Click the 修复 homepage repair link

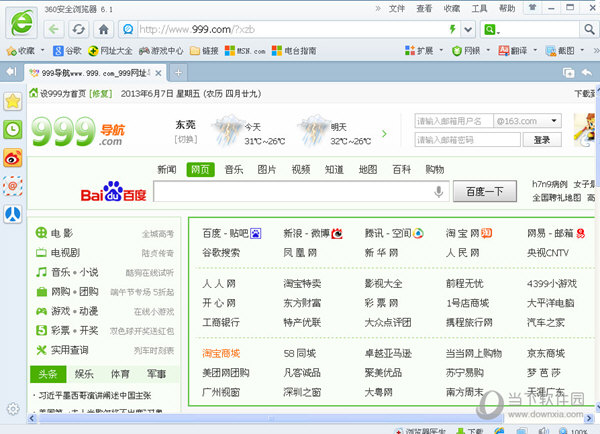[x=101, y=94]
